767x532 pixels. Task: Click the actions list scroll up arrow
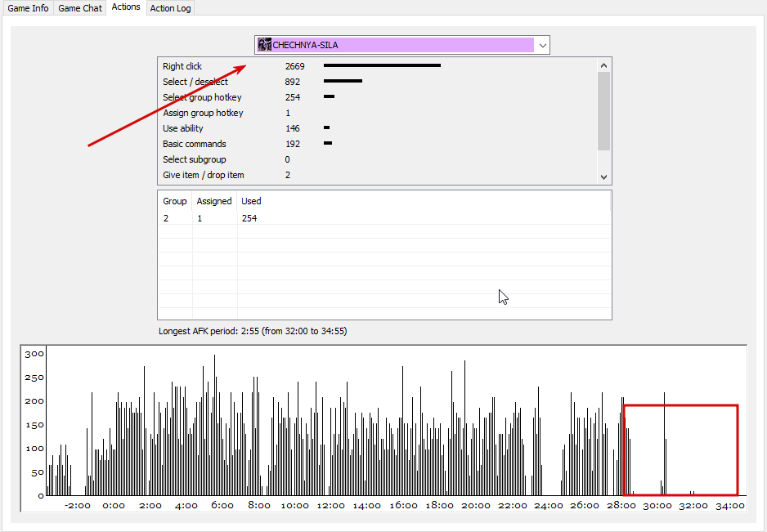pos(603,65)
